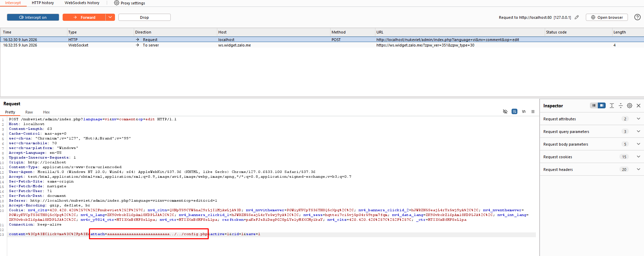
Task: Select the Hex view tab
Action: click(x=47, y=112)
